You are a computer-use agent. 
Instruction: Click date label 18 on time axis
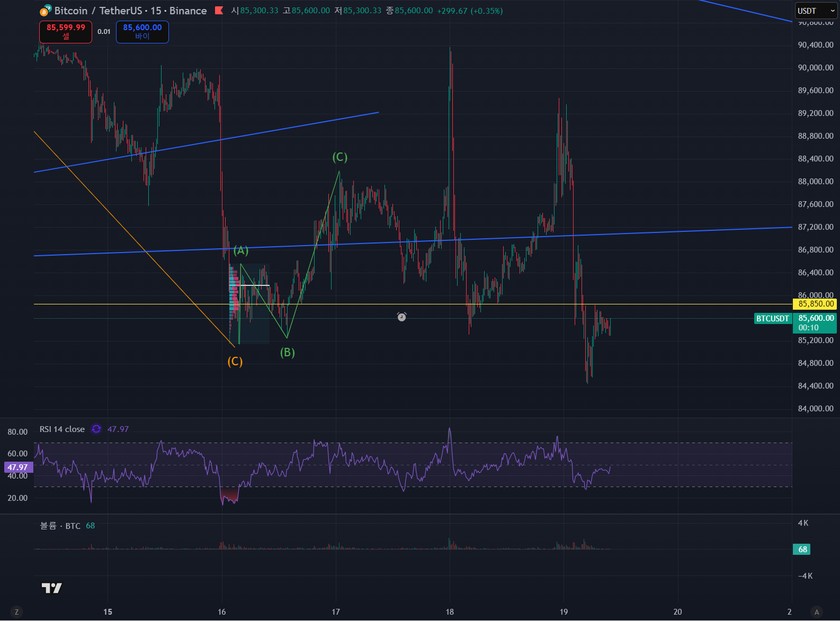tap(450, 612)
